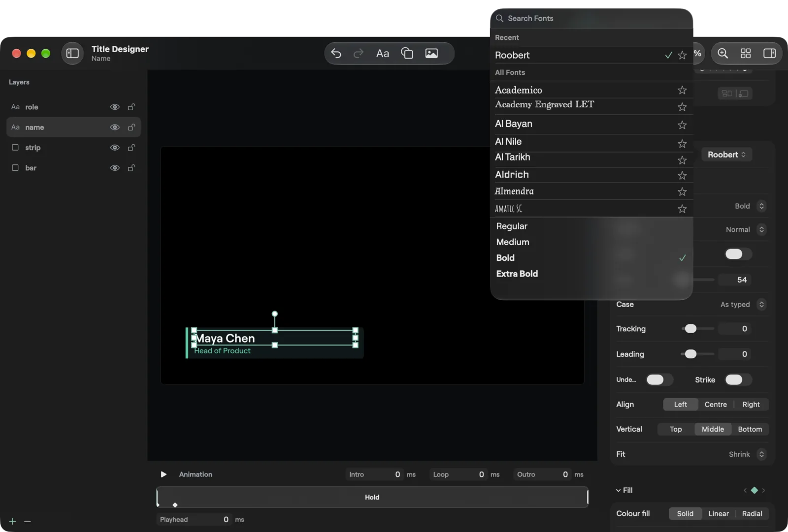Adjust the Tracking slider knob
Viewport: 788px width, 532px height.
(x=691, y=329)
